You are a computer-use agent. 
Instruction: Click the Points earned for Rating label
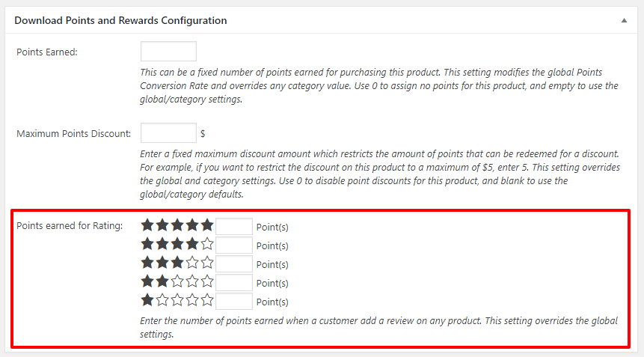70,225
